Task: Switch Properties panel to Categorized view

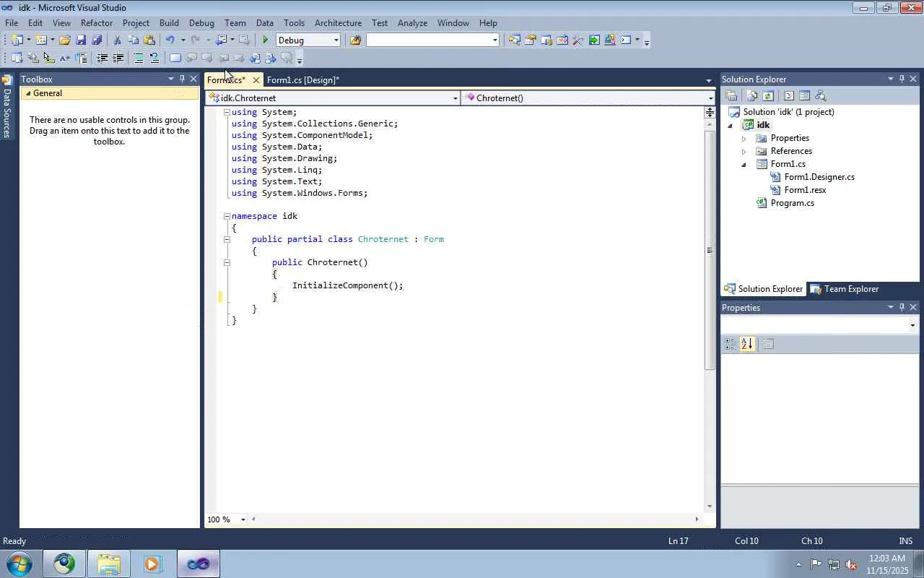Action: coord(730,344)
